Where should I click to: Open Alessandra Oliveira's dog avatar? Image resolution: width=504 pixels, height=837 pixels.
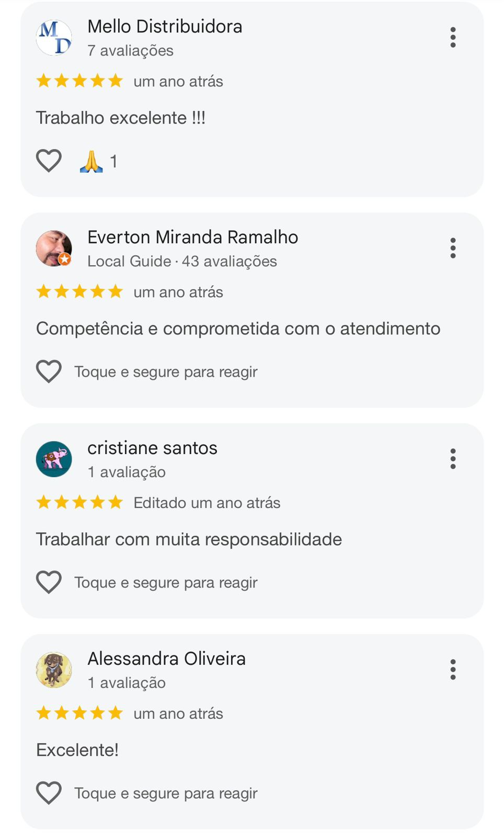[54, 670]
